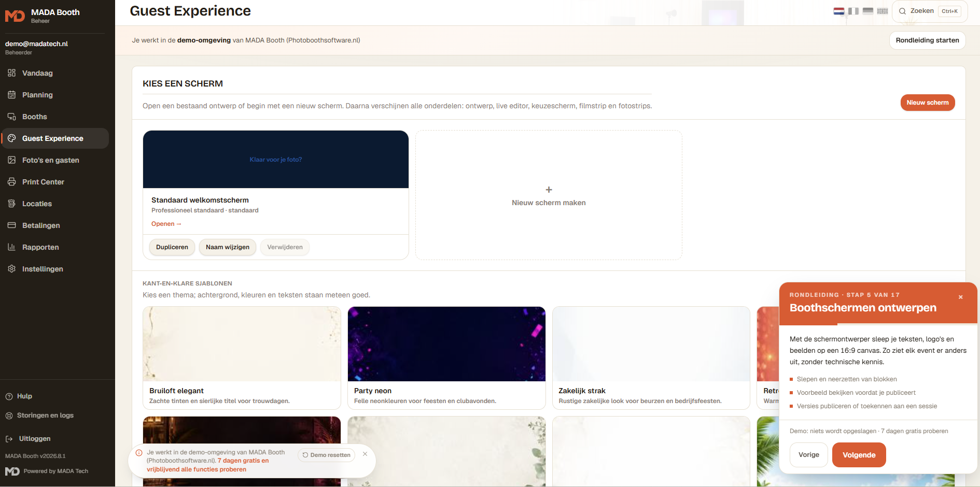Close the Rondleiding tour popup
The height and width of the screenshot is (487, 980).
point(961,297)
